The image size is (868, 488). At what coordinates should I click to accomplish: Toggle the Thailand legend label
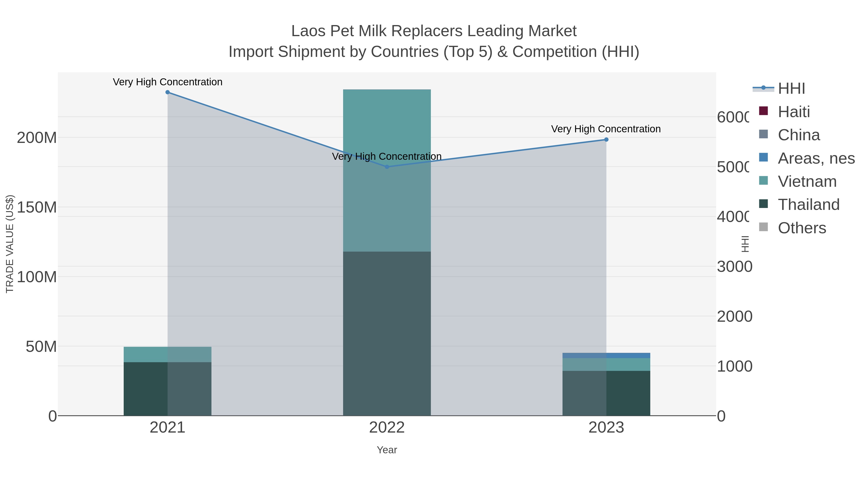809,205
